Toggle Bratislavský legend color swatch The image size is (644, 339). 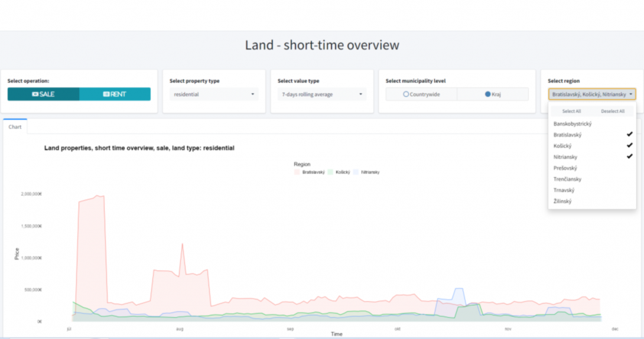point(297,172)
